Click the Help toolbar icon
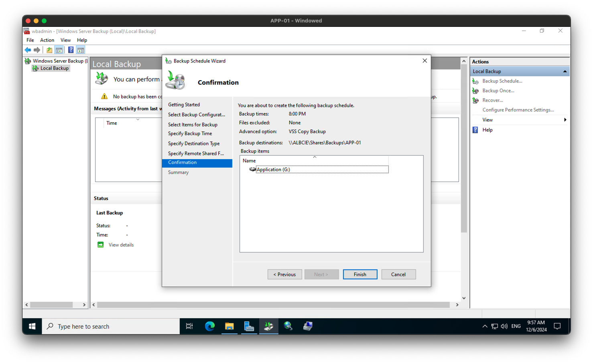Image resolution: width=593 pixels, height=364 pixels. point(71,50)
